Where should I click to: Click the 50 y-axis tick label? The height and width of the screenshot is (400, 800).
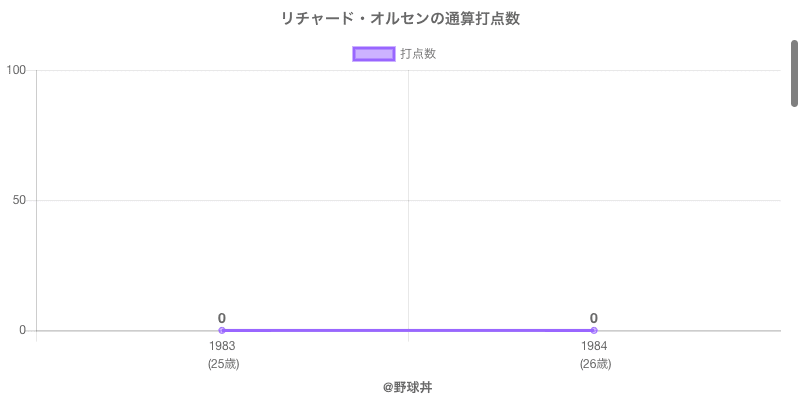pos(20,200)
